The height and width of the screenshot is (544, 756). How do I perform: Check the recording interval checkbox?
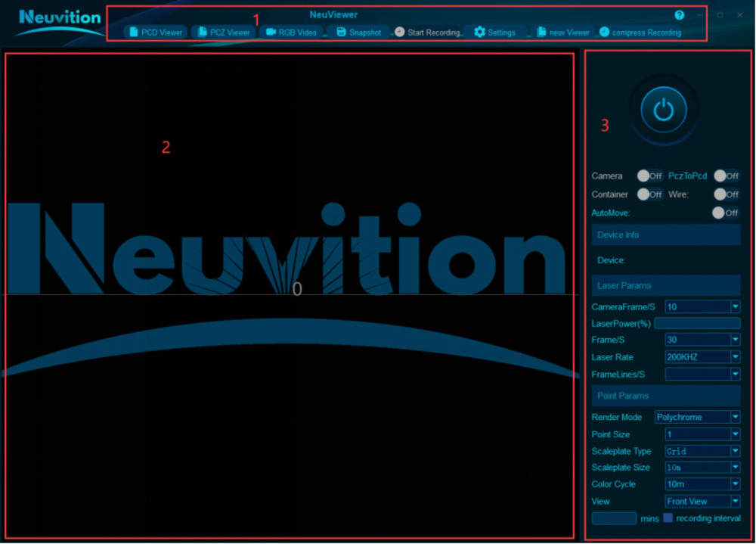668,518
